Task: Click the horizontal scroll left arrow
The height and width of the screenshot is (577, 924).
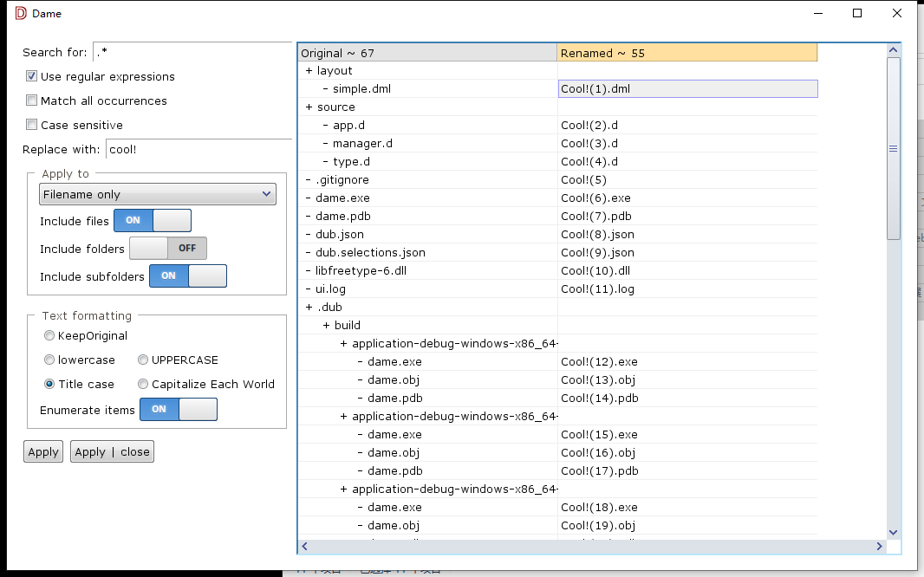Action: coord(304,547)
